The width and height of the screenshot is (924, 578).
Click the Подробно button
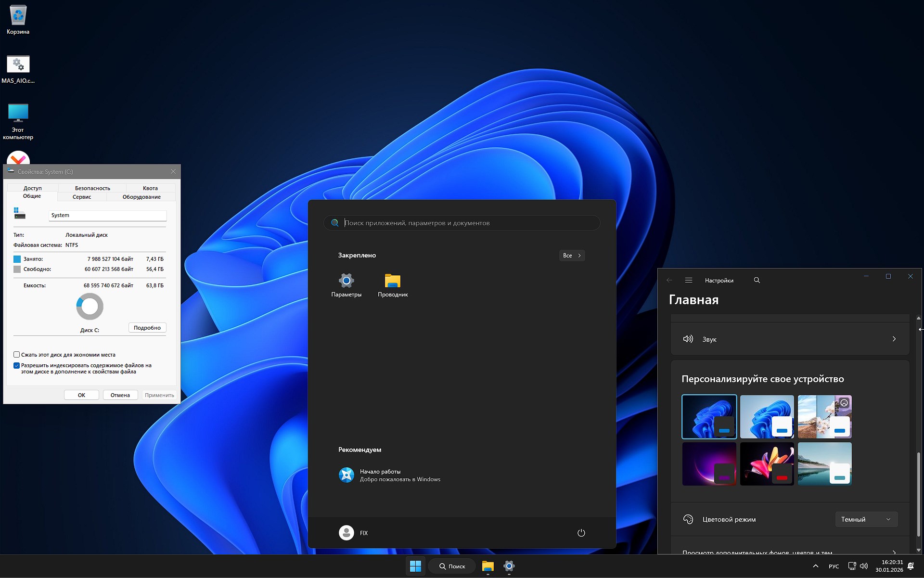click(x=147, y=328)
